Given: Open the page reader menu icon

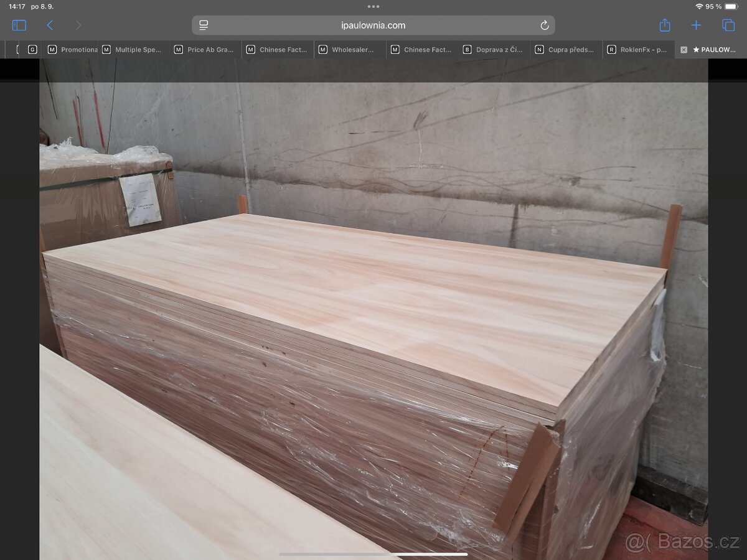Looking at the screenshot, I should click(204, 26).
